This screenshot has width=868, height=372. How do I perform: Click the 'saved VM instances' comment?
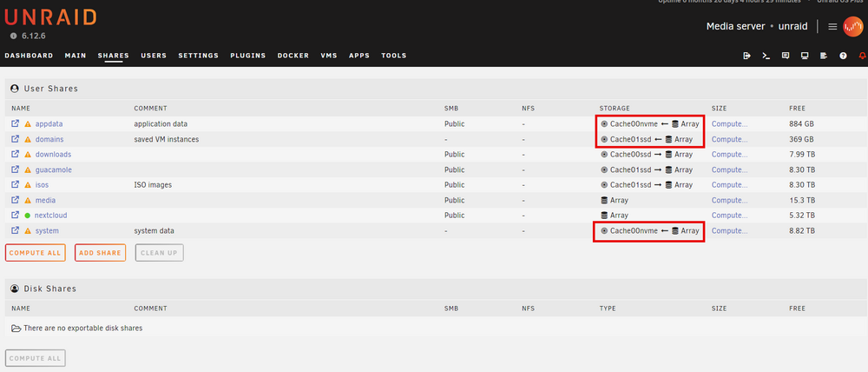[166, 139]
